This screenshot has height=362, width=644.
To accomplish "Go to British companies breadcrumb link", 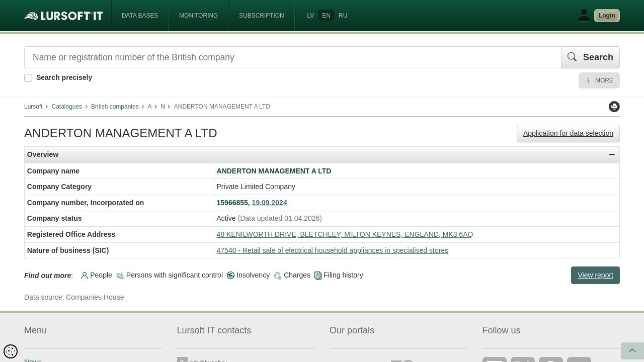I will (x=115, y=107).
